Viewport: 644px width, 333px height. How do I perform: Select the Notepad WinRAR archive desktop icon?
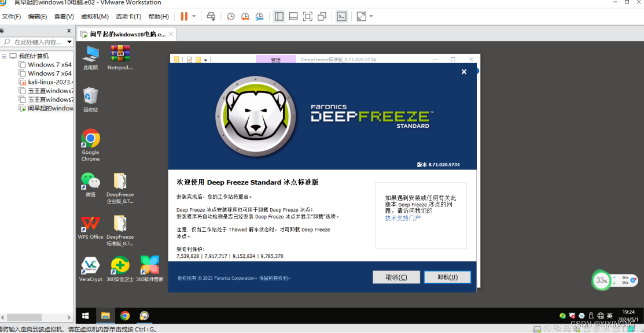coord(120,57)
